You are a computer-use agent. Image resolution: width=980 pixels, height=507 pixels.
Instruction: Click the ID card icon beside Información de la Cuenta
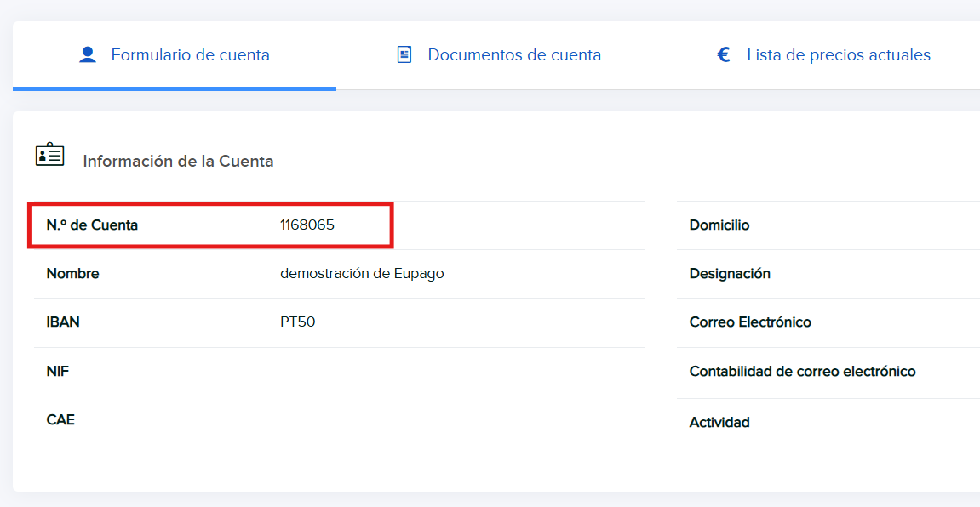(x=49, y=155)
